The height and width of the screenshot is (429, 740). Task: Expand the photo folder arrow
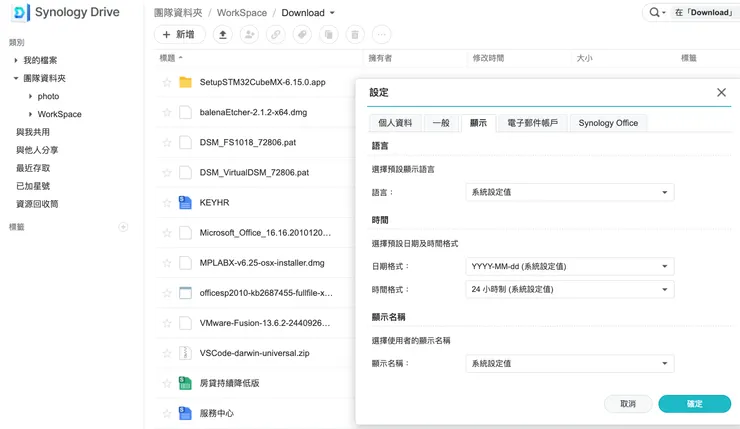tap(30, 96)
